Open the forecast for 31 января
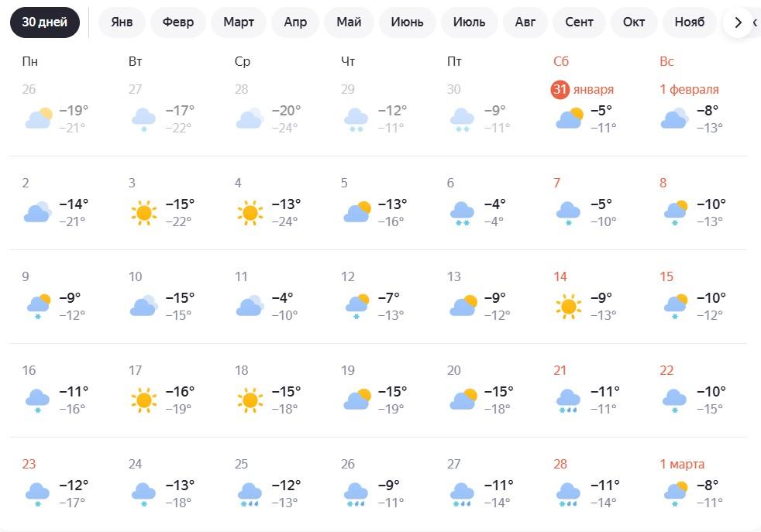 coord(583,90)
